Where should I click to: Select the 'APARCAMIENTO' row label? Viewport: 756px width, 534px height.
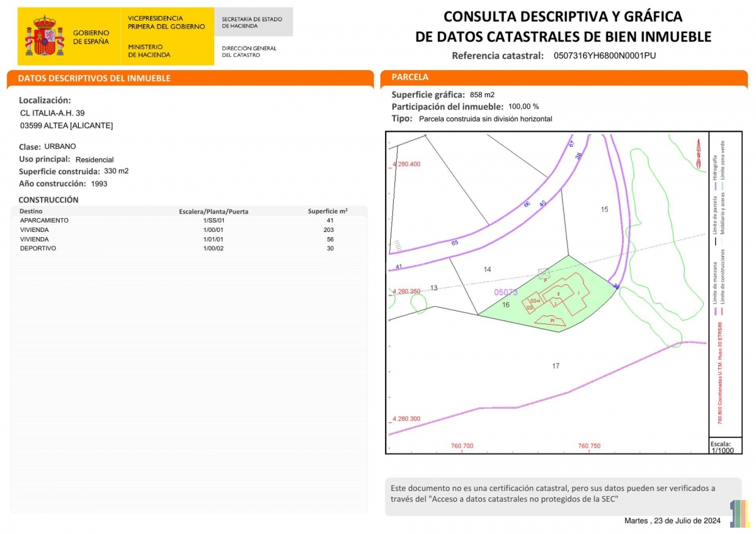pyautogui.click(x=44, y=221)
